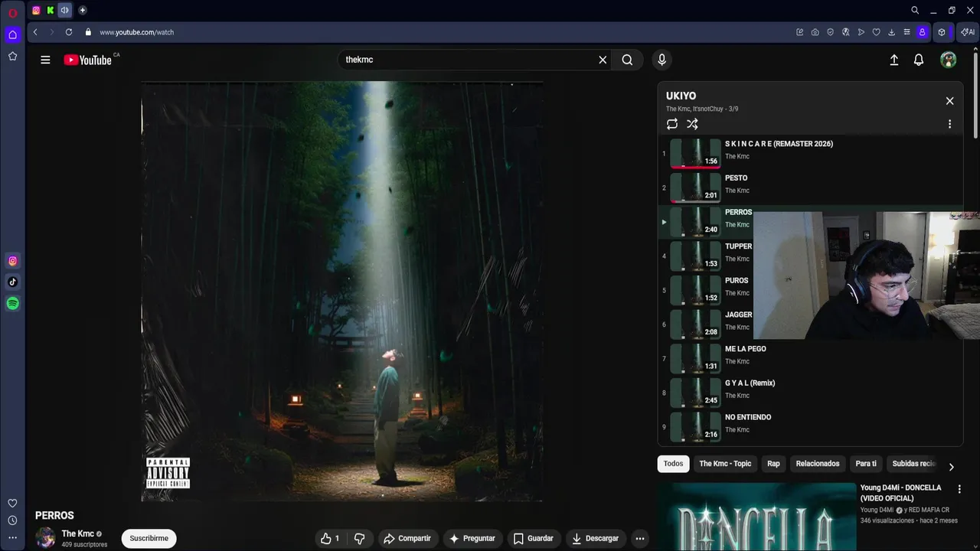The height and width of the screenshot is (551, 980).
Task: Open sidebar bookmarks star
Action: 12,56
